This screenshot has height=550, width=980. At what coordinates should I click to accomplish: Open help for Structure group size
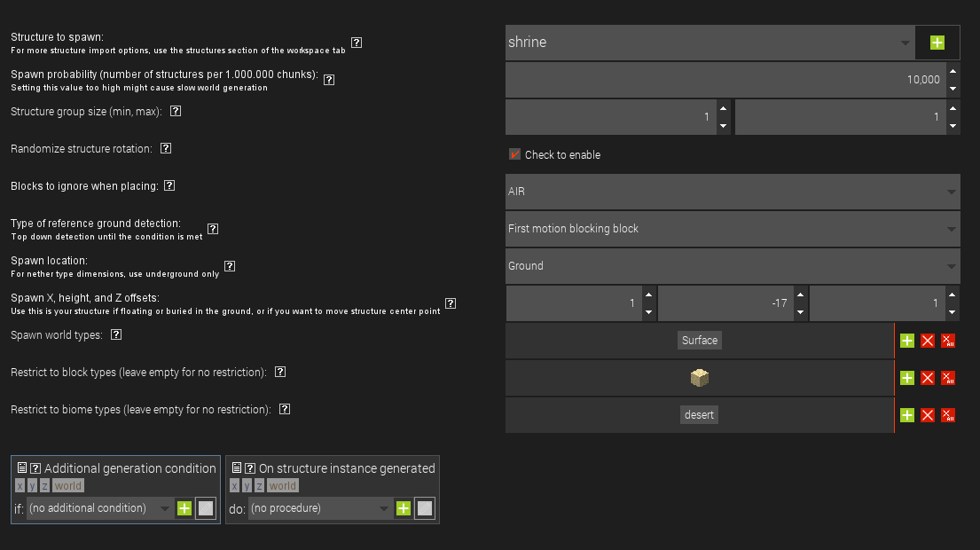coord(176,111)
